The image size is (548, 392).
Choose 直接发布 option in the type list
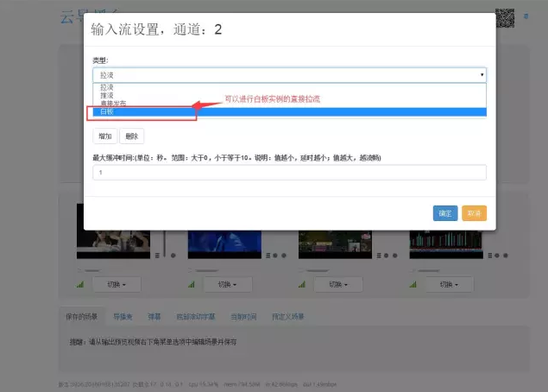click(289, 103)
